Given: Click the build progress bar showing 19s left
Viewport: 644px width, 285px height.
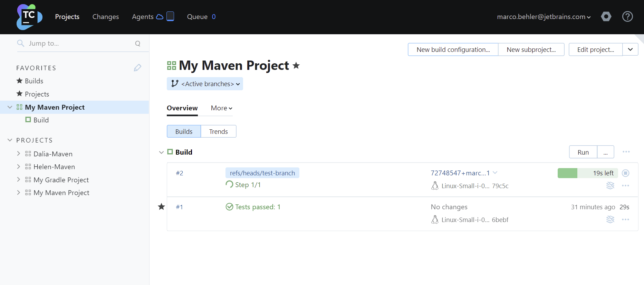Looking at the screenshot, I should pyautogui.click(x=587, y=173).
